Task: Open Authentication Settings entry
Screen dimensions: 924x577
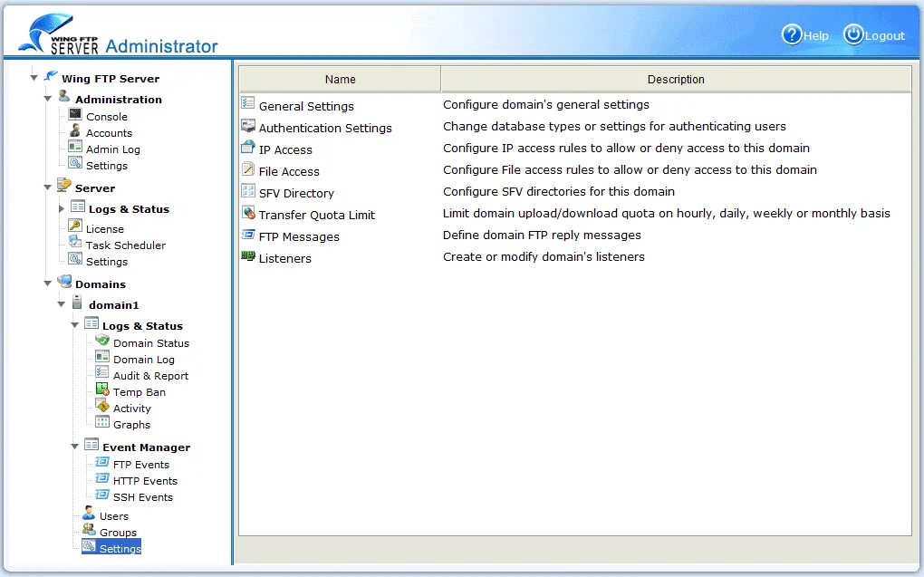Action: (x=325, y=128)
